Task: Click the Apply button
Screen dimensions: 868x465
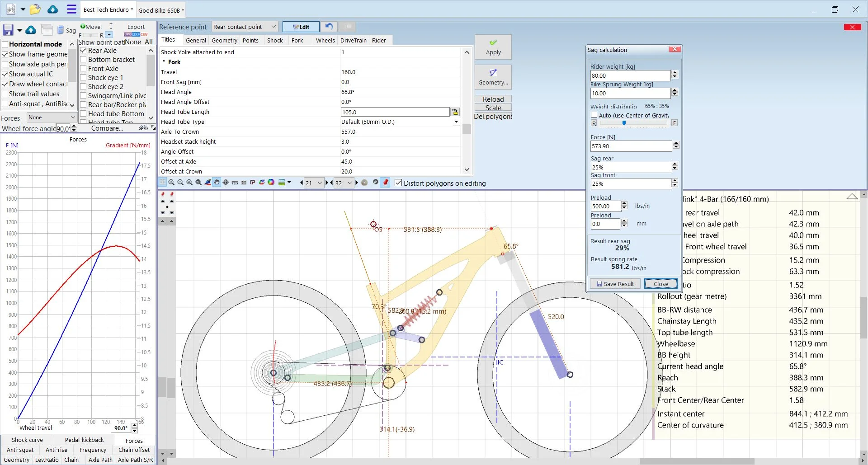Action: coord(493,47)
